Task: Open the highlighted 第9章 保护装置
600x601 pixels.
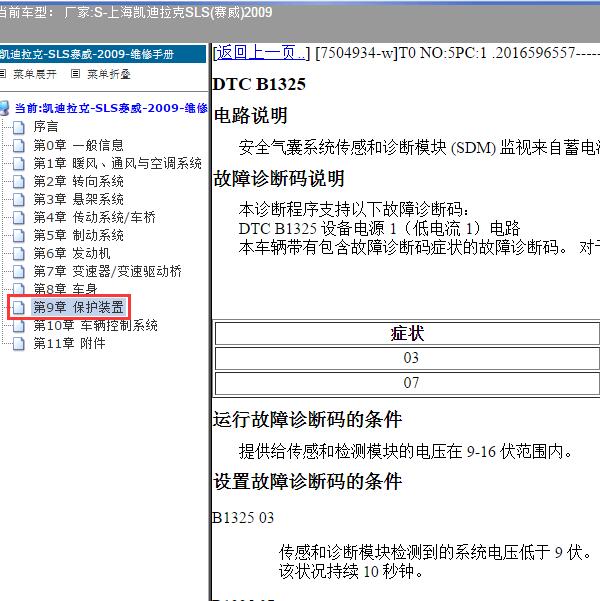Action: tap(78, 307)
